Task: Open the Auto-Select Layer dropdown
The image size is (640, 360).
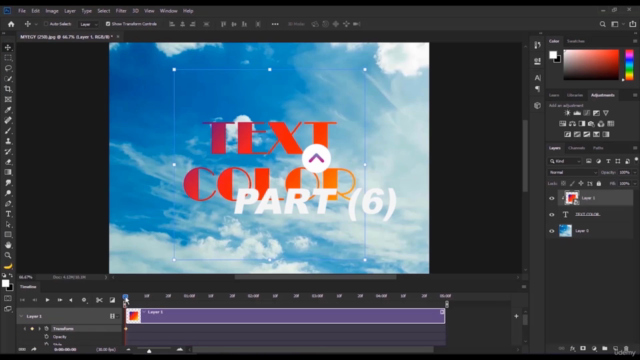Action: pos(89,24)
